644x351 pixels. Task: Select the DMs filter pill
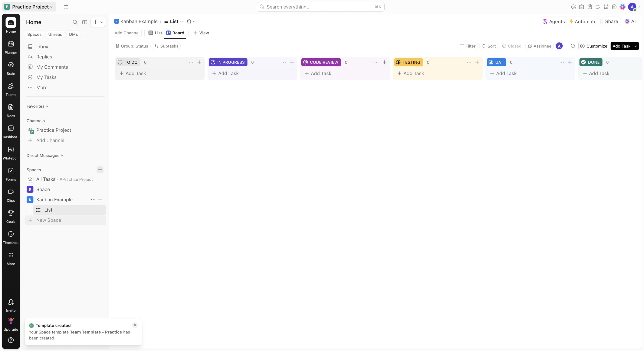pos(73,34)
